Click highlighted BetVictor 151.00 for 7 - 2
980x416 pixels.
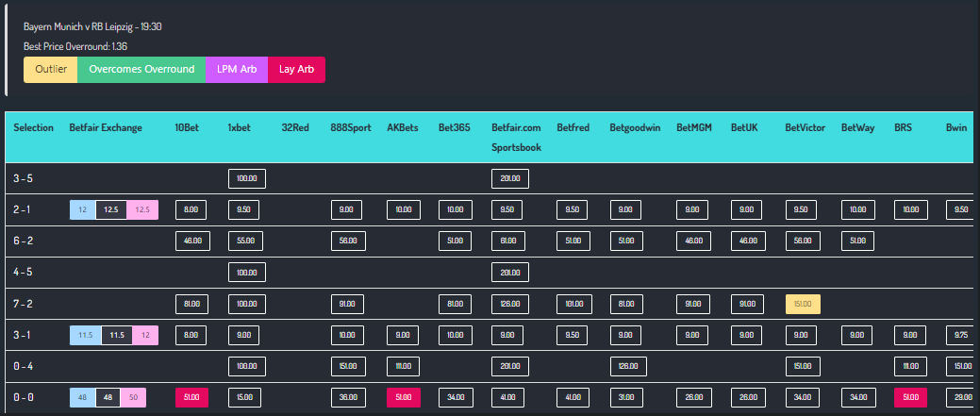(803, 304)
